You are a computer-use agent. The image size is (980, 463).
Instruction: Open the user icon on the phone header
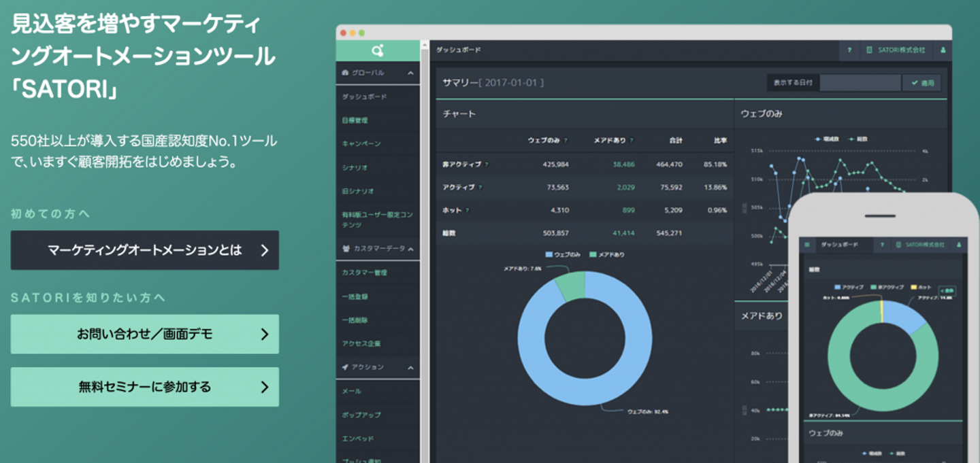tap(960, 245)
